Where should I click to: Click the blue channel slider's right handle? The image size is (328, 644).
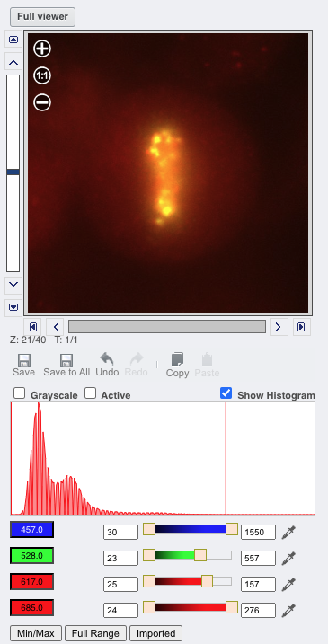coord(232,529)
